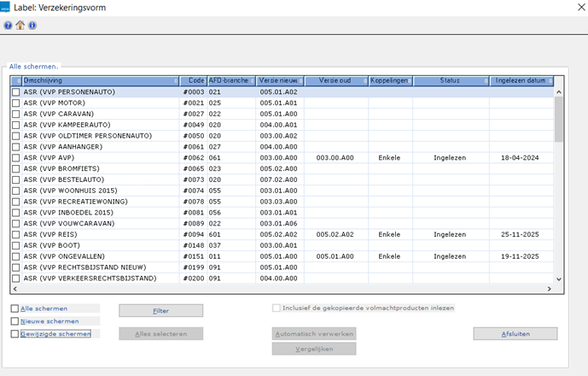Tick checkbox for ASR (VVP MOTOR)
This screenshot has width=588, height=376.
[15, 103]
